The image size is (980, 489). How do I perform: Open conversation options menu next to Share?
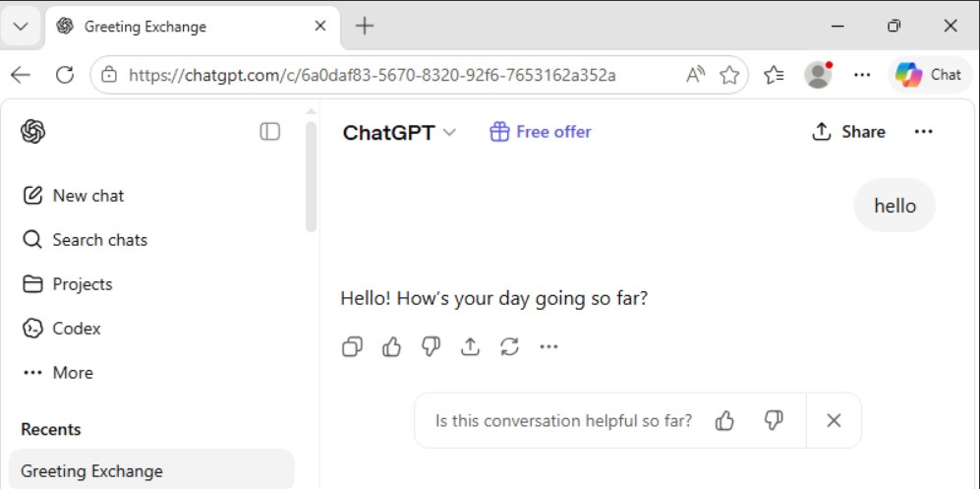tap(923, 132)
